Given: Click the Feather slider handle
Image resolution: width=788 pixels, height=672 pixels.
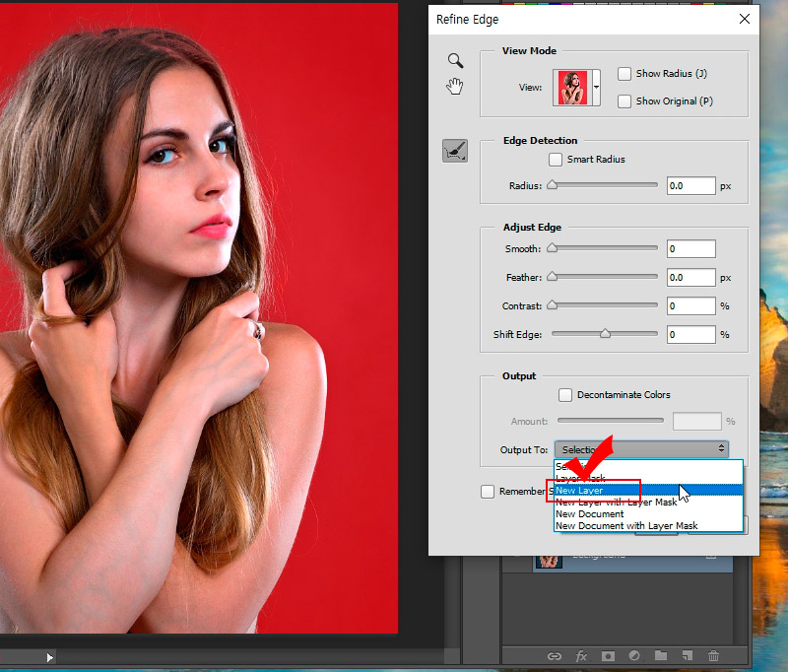Looking at the screenshot, I should point(553,277).
